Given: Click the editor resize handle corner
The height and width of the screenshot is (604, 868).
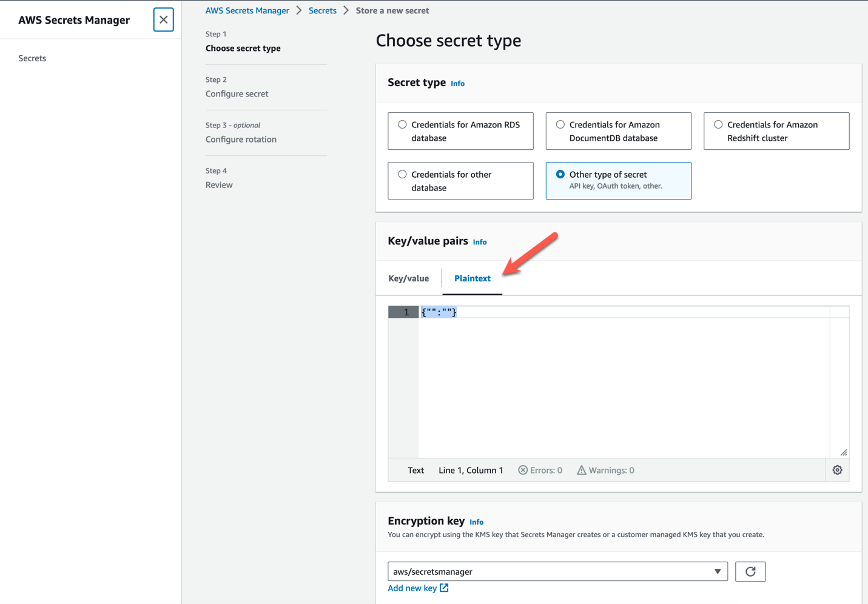Looking at the screenshot, I should click(x=843, y=452).
